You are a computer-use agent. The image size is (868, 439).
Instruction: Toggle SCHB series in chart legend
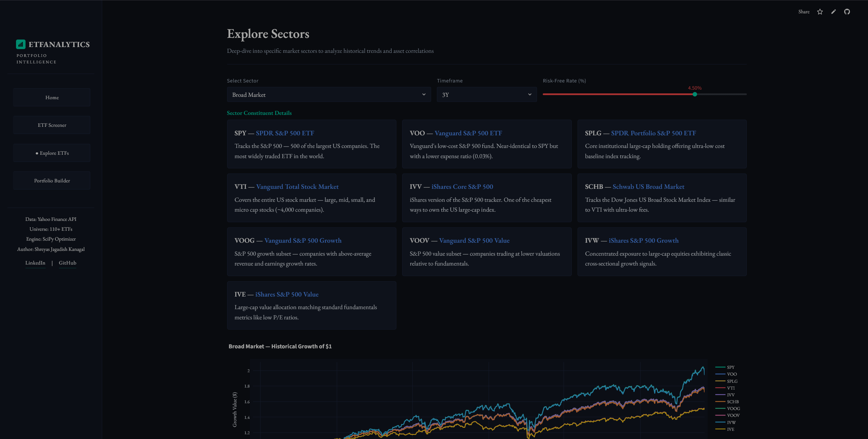coord(727,402)
